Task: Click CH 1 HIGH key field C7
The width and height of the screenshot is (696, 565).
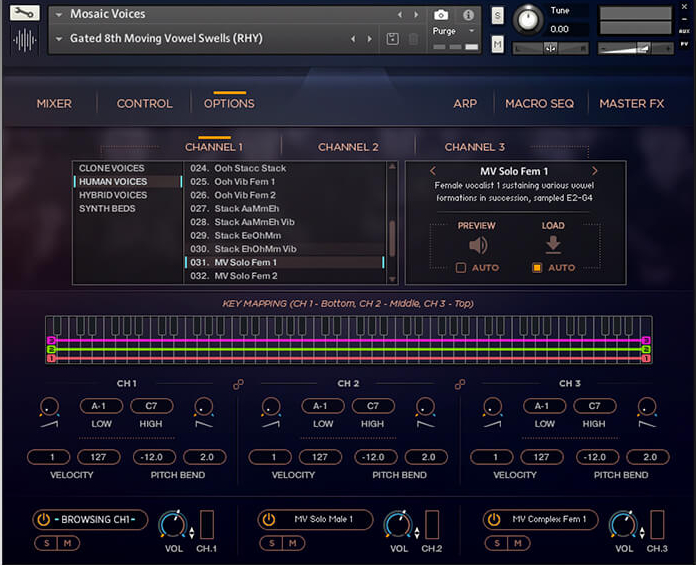Action: click(151, 406)
